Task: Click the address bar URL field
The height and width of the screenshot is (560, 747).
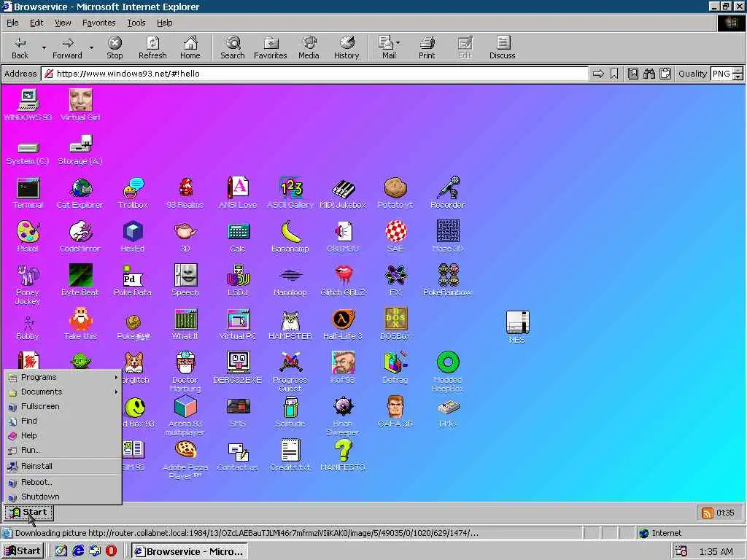Action: pos(314,74)
